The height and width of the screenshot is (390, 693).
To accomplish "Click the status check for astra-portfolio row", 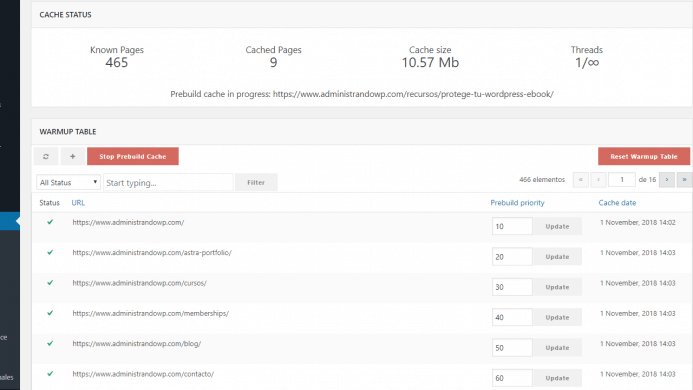I will [50, 252].
